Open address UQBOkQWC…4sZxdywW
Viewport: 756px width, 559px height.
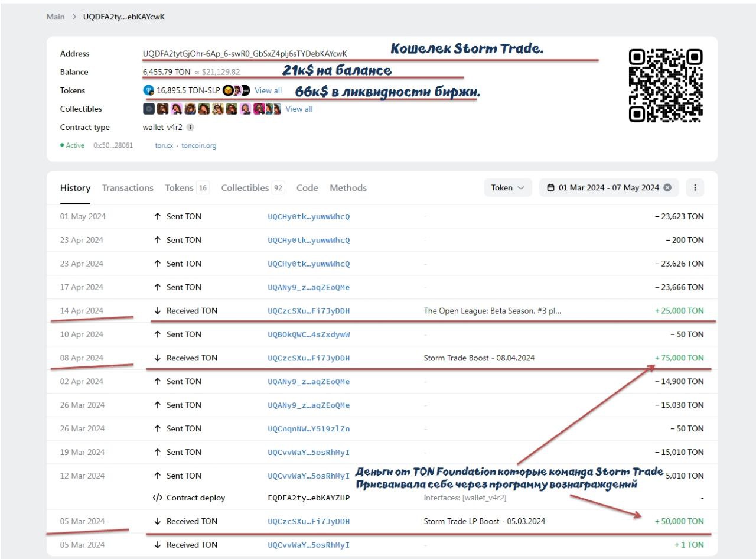click(308, 334)
